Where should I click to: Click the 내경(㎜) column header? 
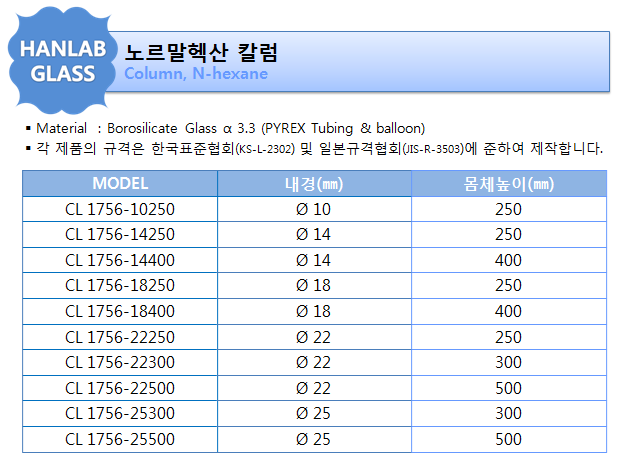314,184
